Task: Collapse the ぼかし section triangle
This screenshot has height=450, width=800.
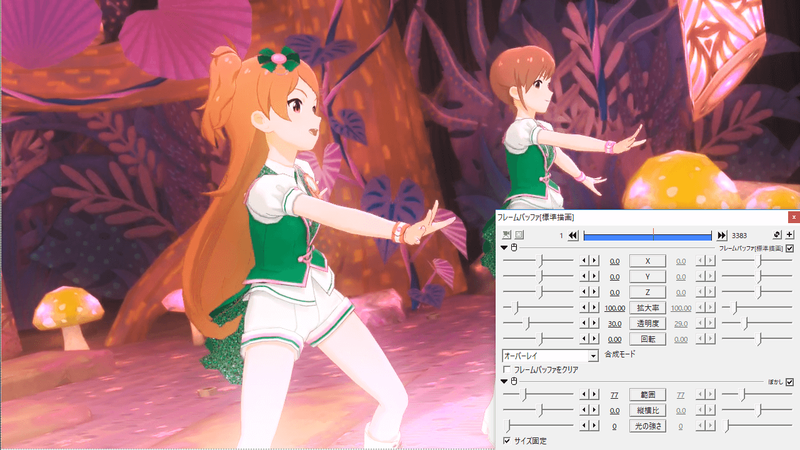Action: tap(504, 381)
